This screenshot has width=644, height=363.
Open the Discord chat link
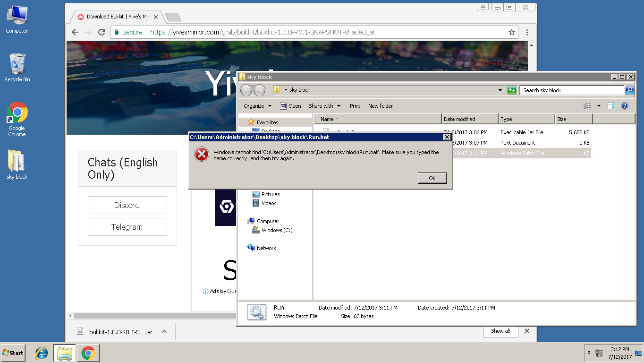pyautogui.click(x=127, y=205)
